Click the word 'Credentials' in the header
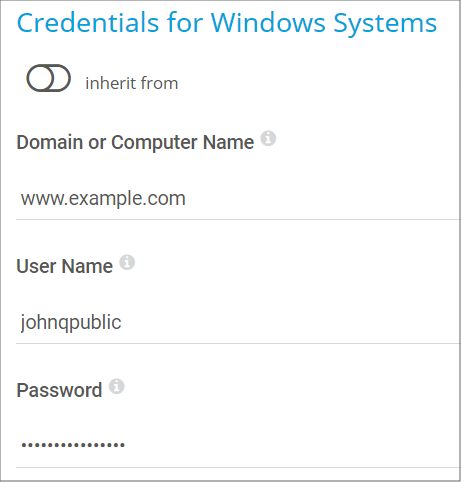Screen dimensions: 461x482 pyautogui.click(x=88, y=23)
